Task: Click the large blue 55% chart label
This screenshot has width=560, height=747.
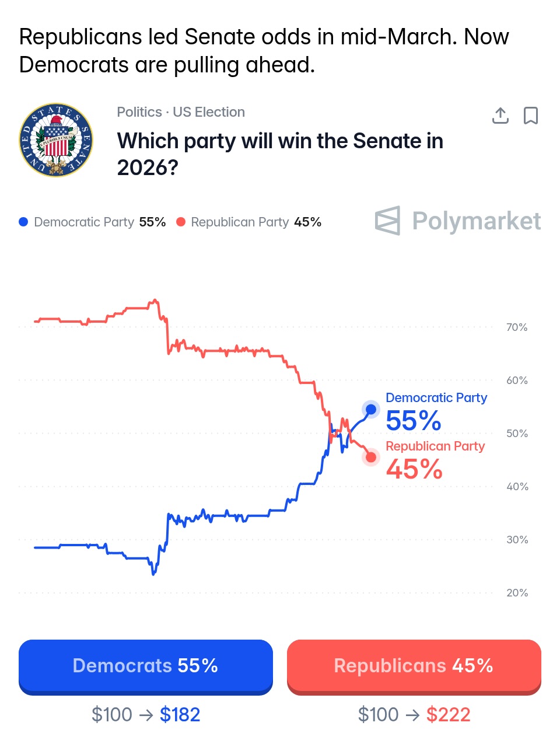Action: [414, 421]
